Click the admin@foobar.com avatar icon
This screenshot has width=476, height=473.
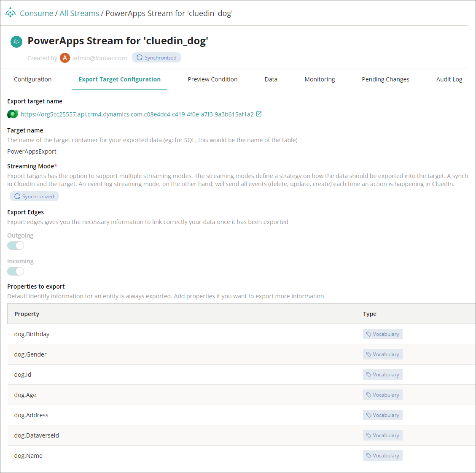coord(65,58)
